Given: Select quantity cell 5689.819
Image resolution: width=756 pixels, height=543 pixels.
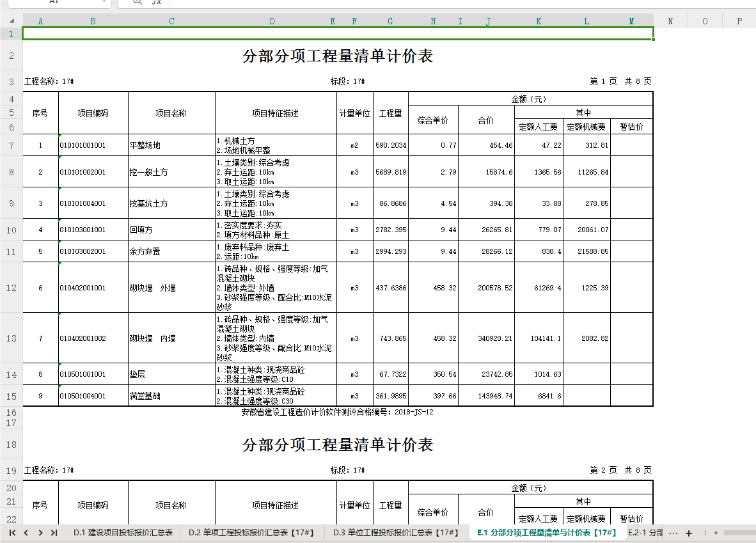Looking at the screenshot, I should pyautogui.click(x=390, y=172).
